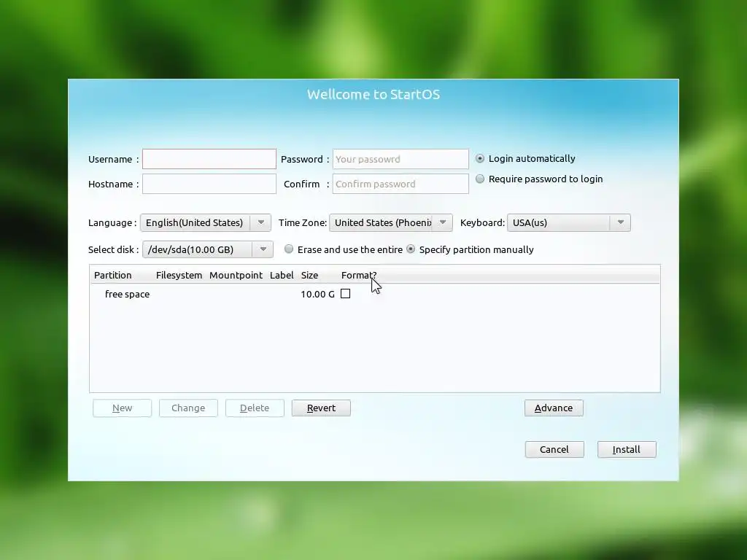Focus the Your password field

(x=400, y=159)
